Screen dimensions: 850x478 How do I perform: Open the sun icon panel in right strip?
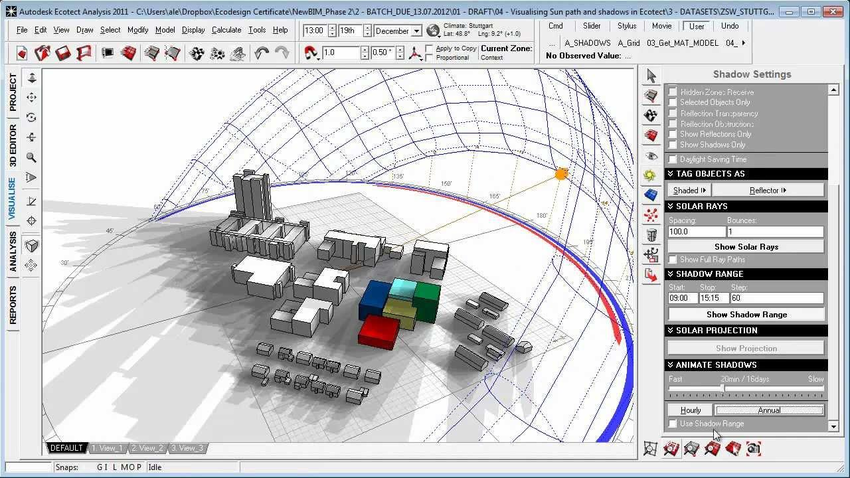tap(651, 176)
